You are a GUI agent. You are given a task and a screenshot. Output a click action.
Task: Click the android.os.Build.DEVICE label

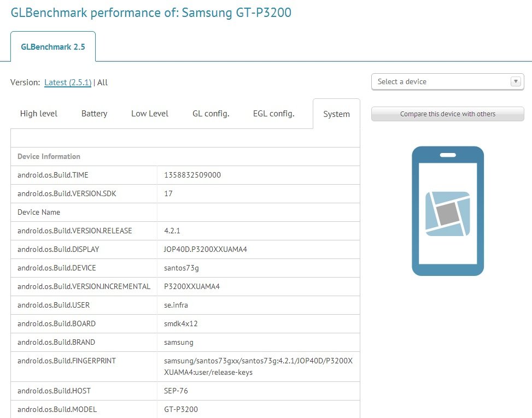tap(57, 268)
